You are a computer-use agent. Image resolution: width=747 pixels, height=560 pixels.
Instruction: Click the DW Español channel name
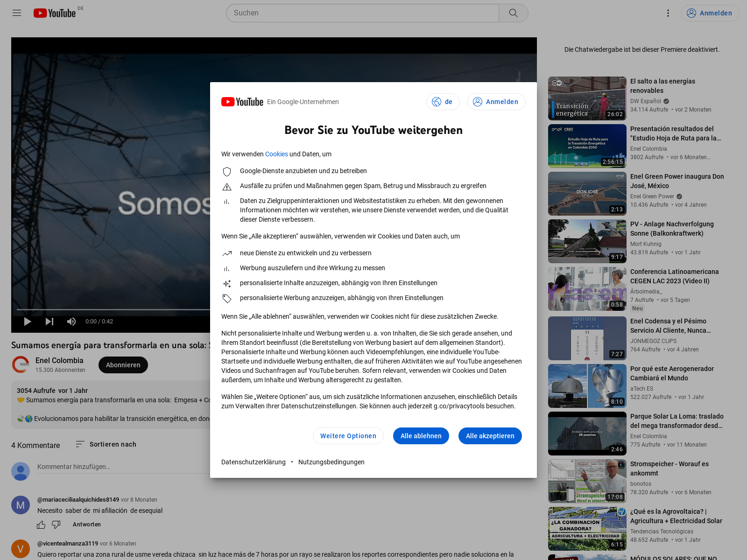(x=646, y=101)
